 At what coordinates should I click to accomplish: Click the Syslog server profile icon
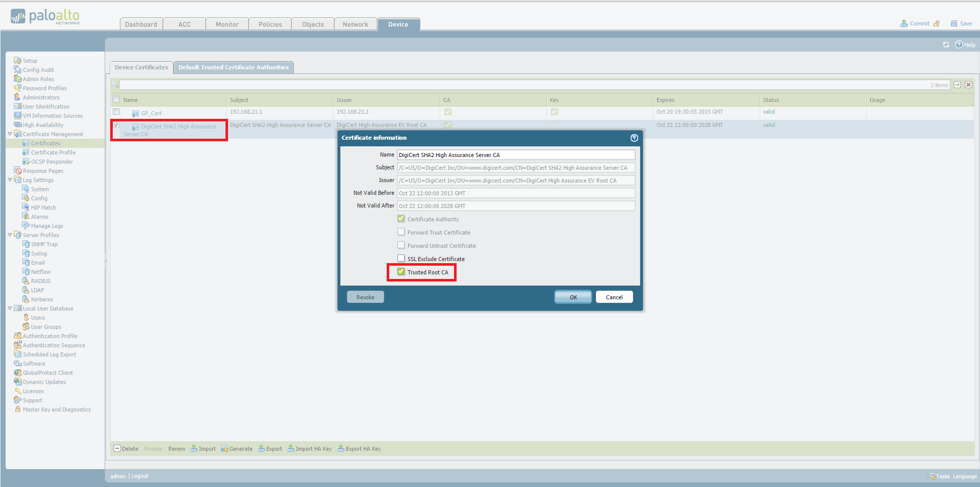(26, 253)
